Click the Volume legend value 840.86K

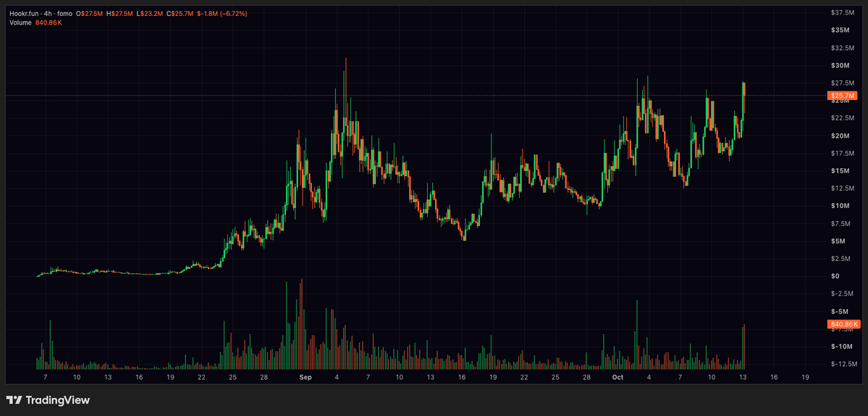48,22
